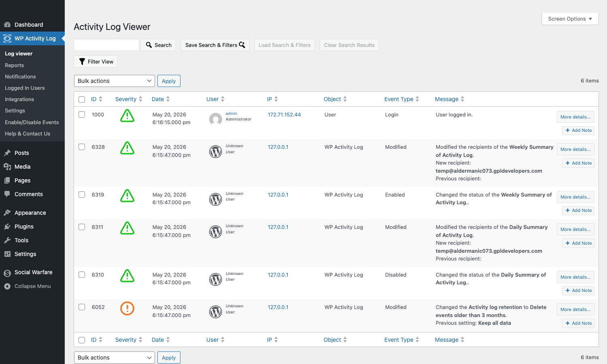
Task: Click into the search text field
Action: 106,45
